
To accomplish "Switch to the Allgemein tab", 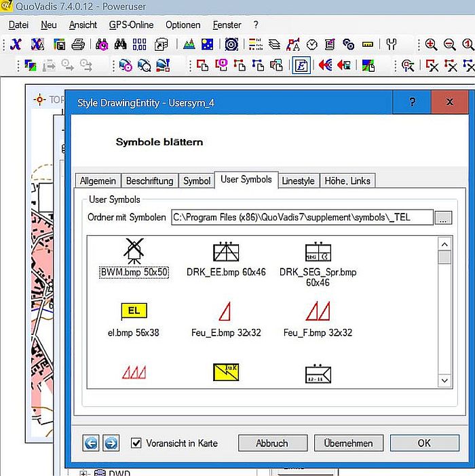I will (98, 181).
